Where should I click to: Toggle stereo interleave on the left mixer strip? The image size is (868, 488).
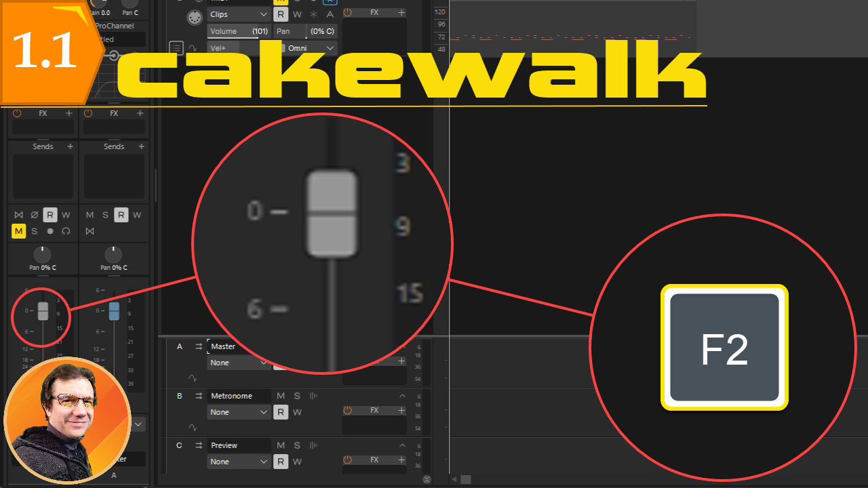pos(19,215)
